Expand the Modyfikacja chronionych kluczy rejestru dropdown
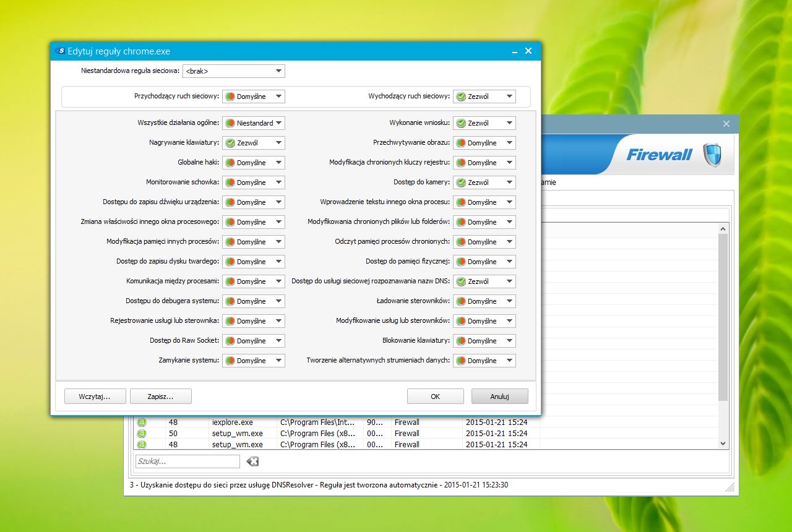The width and height of the screenshot is (792, 532). (484, 163)
